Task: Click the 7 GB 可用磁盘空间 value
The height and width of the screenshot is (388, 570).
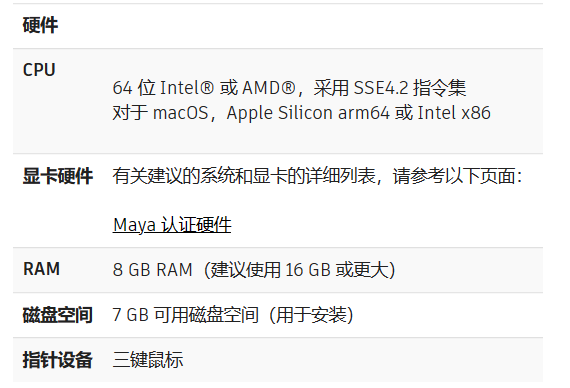Action: [185, 315]
